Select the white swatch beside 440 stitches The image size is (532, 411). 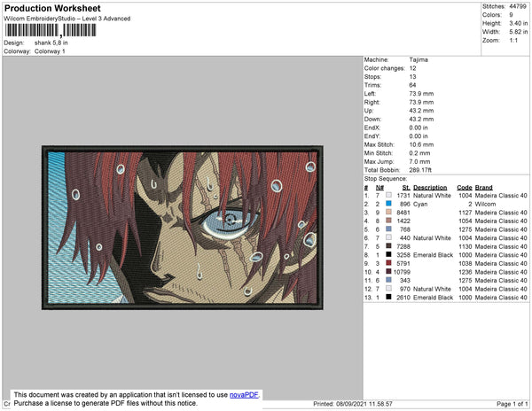click(x=389, y=237)
